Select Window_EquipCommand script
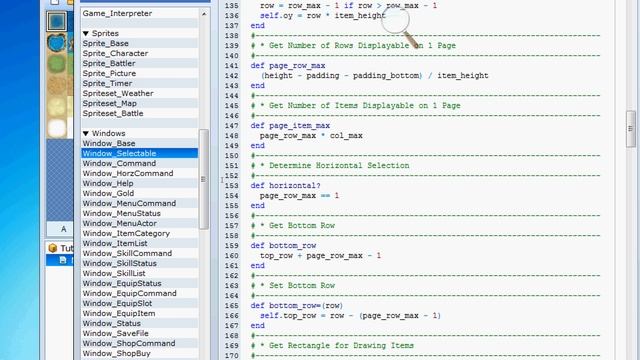Viewport: 640px width, 360px height. (140, 293)
